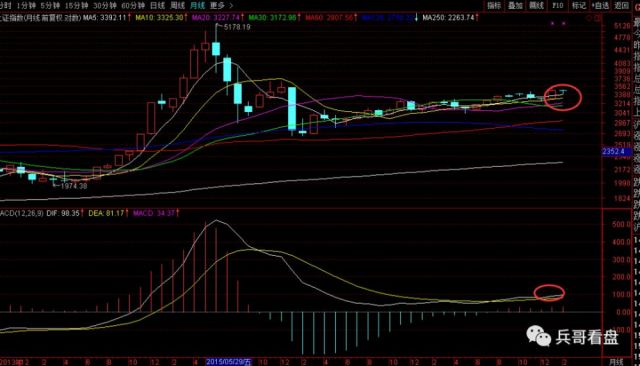640x366 pixels.
Task: Open the F10 company info button
Action: click(x=558, y=6)
